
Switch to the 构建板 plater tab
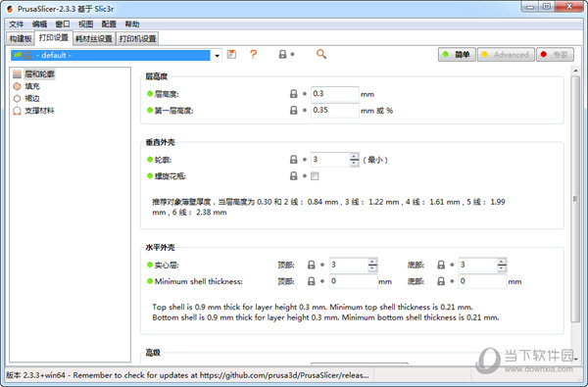[21, 38]
